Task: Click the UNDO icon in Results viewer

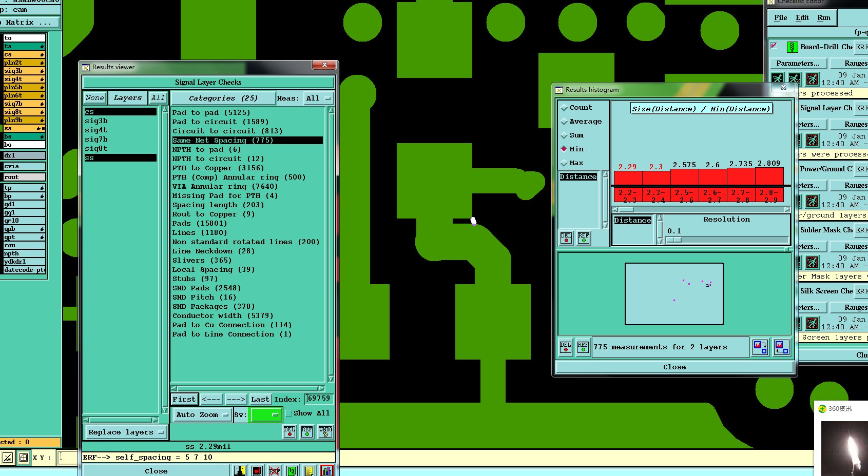Action: coord(325,432)
